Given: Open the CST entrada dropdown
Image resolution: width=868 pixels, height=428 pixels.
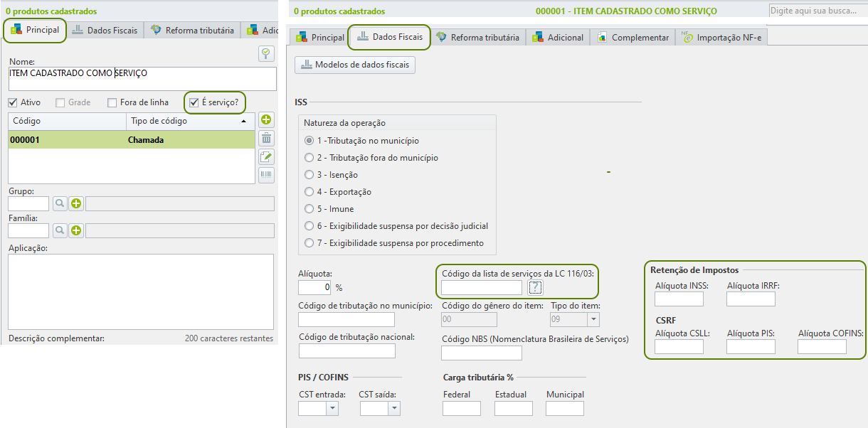Looking at the screenshot, I should (x=332, y=409).
